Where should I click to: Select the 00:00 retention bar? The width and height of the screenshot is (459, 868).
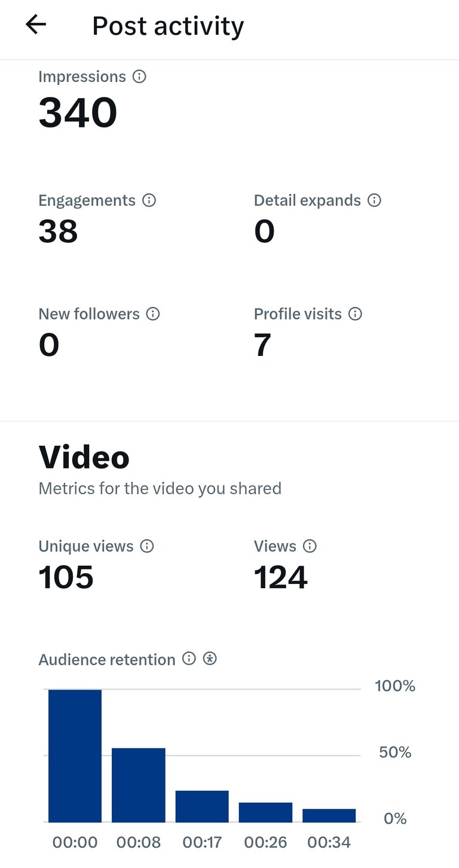click(75, 756)
